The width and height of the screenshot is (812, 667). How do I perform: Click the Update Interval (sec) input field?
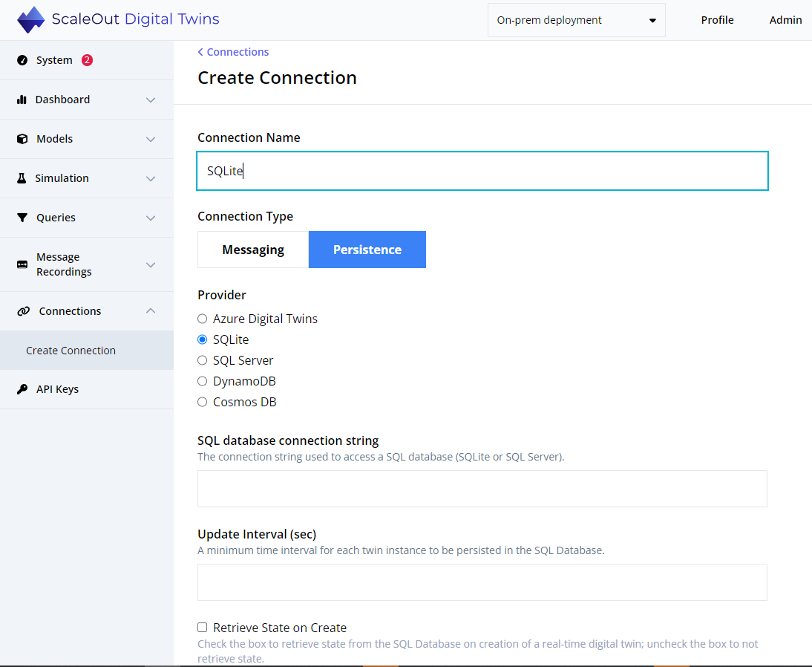tap(482, 582)
